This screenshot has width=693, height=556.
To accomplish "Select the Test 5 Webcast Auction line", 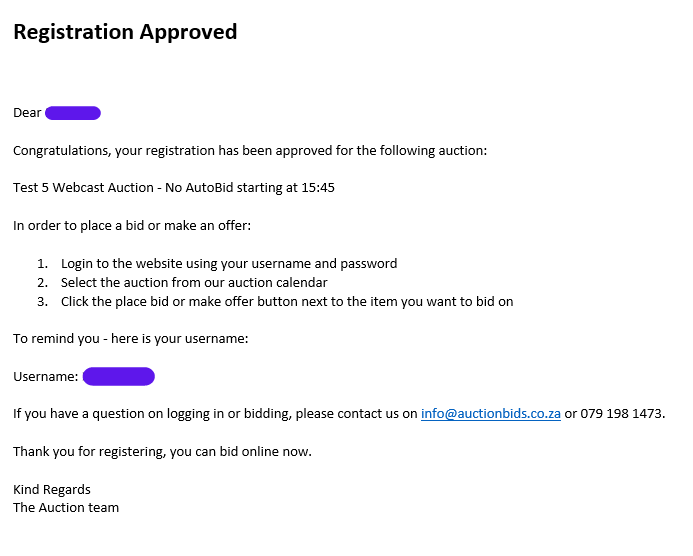I will (x=174, y=188).
